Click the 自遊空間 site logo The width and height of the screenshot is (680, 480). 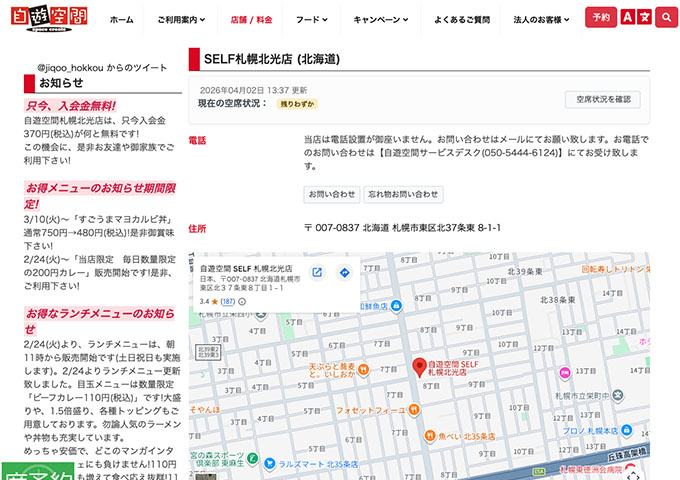[x=49, y=19]
